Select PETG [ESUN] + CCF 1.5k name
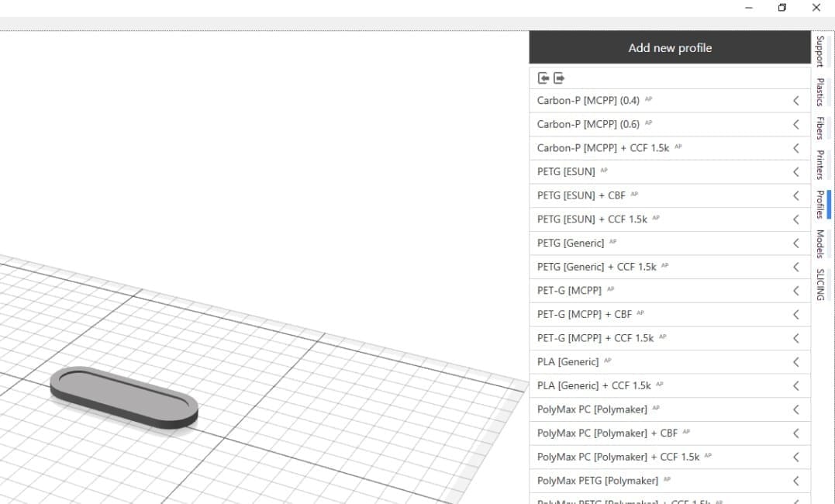835x504 pixels. 592,219
